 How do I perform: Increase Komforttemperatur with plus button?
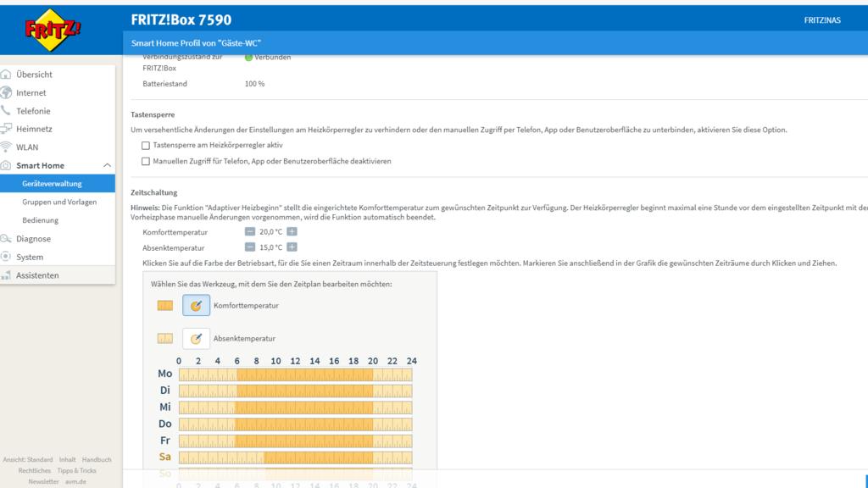click(x=292, y=232)
